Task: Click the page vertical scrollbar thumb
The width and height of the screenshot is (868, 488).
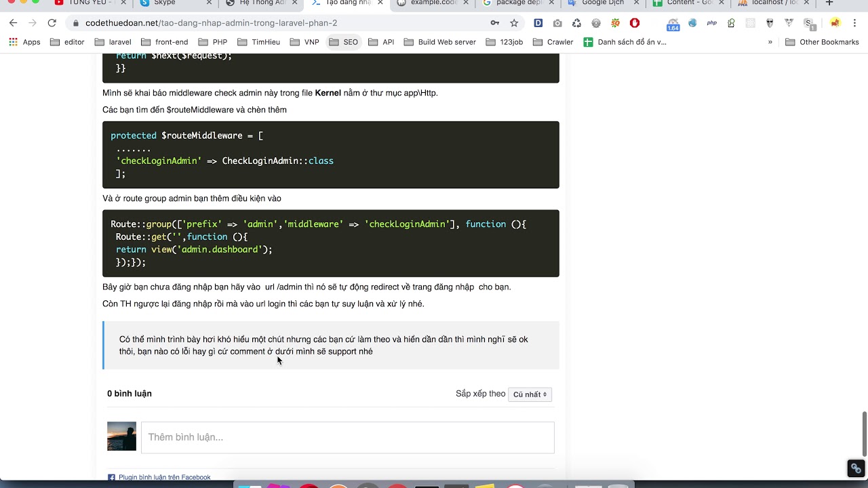Action: coord(864,434)
